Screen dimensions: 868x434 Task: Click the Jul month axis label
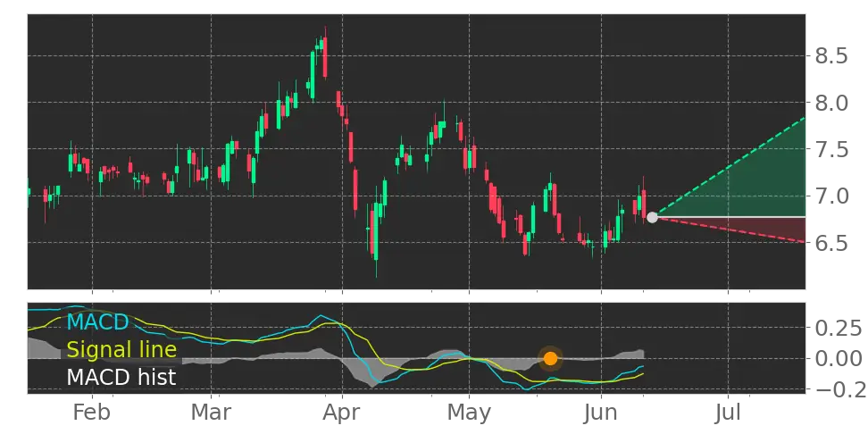[x=728, y=413]
